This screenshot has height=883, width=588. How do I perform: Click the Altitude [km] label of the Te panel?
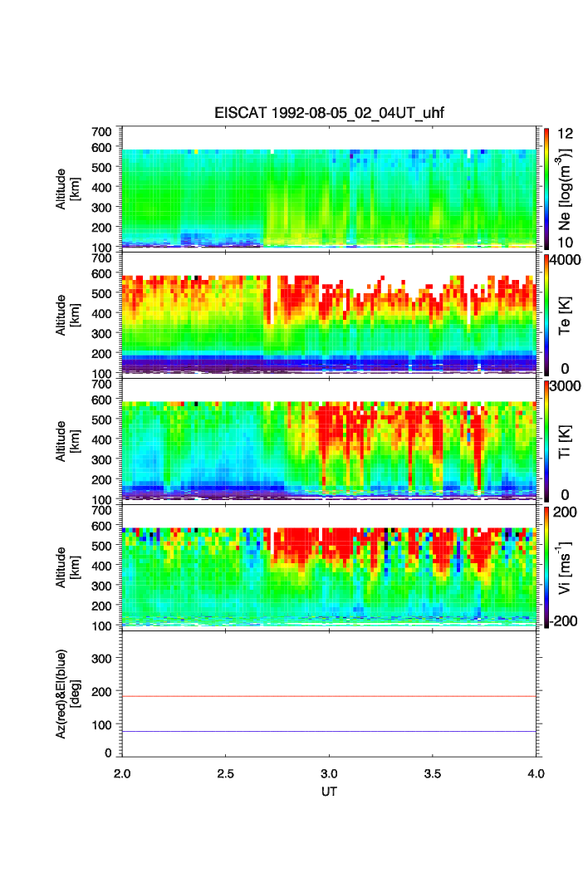pos(67,316)
